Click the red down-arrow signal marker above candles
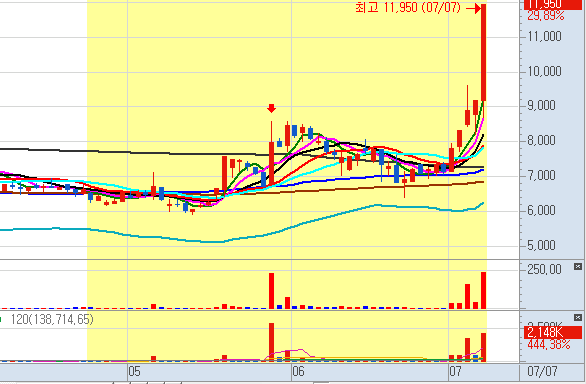 tap(272, 108)
